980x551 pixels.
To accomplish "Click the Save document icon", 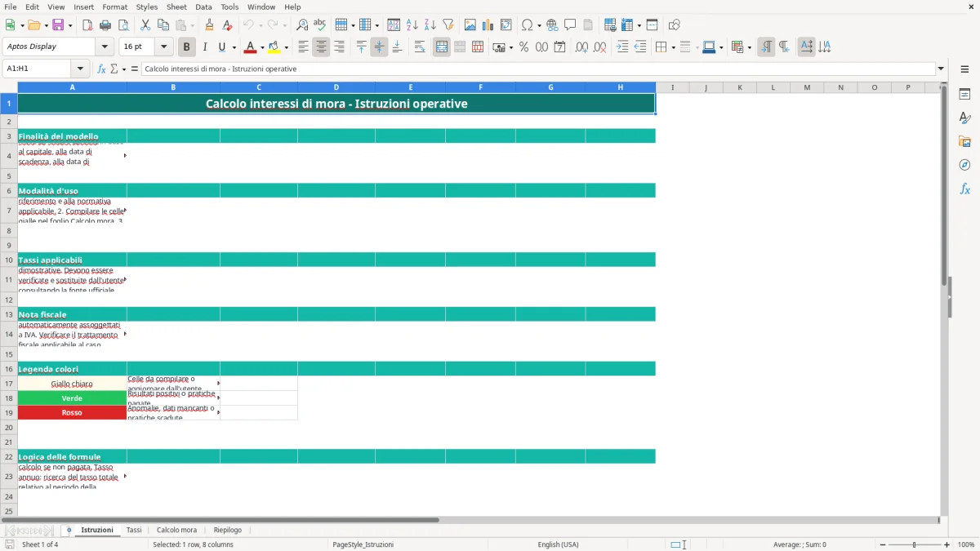I will [x=58, y=25].
